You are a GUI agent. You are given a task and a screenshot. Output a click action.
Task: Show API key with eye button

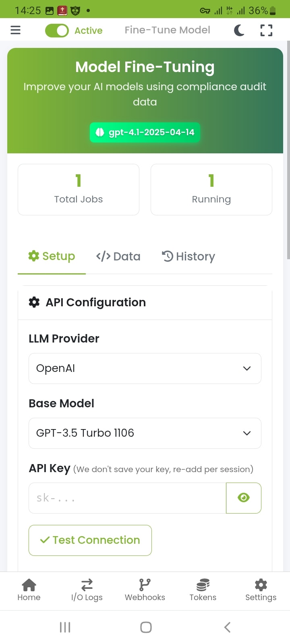pos(244,498)
